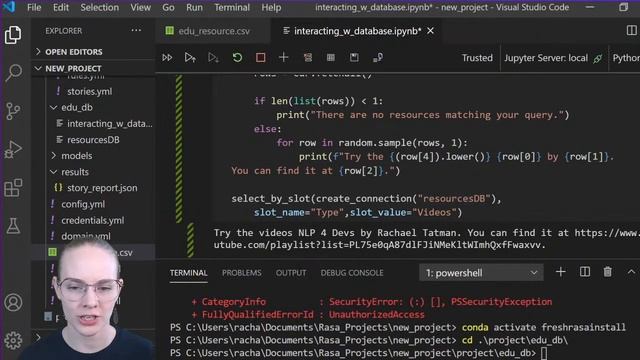
Task: Open the File menu
Action: [34, 7]
